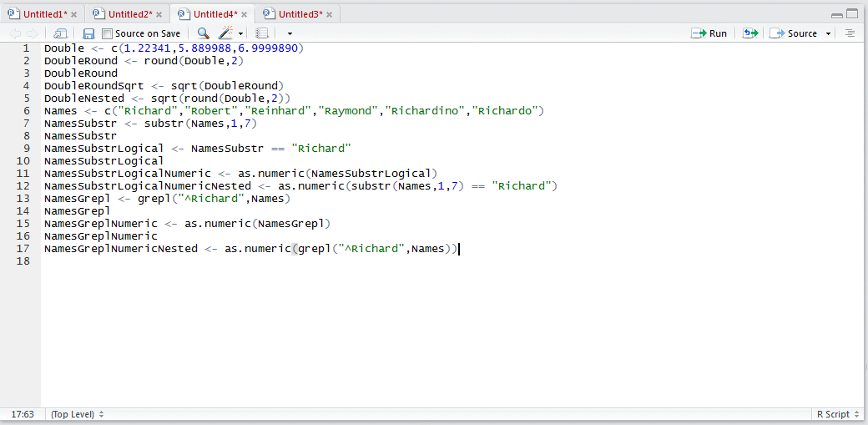
Task: Click line number 18 in the gutter
Action: [x=23, y=261]
